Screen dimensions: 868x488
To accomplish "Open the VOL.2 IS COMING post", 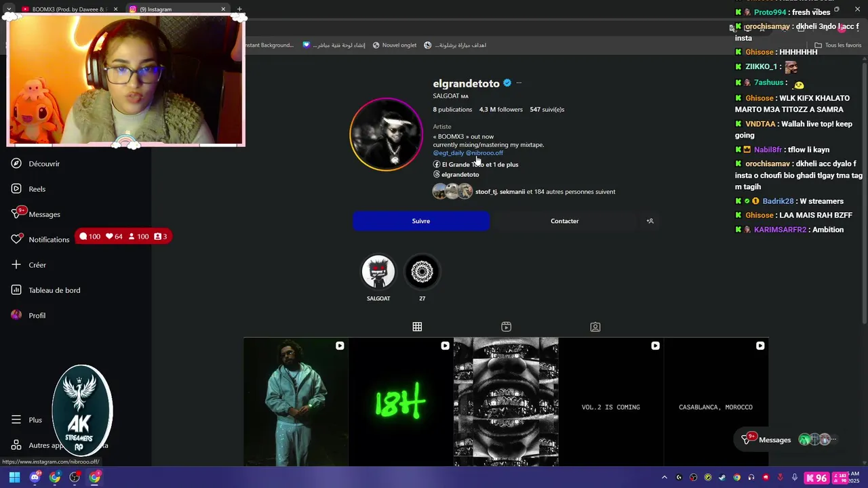I will 611,403.
